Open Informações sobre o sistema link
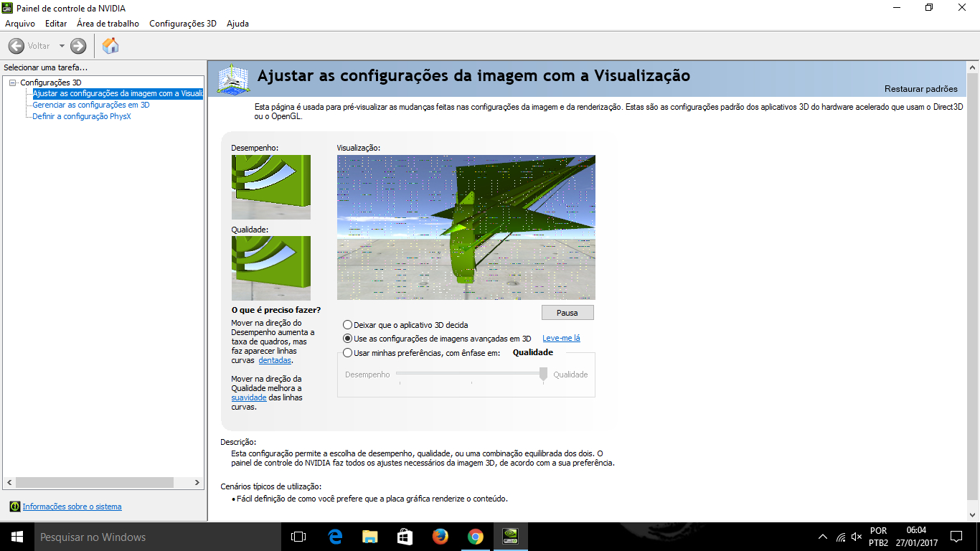980x551 pixels. pyautogui.click(x=72, y=507)
